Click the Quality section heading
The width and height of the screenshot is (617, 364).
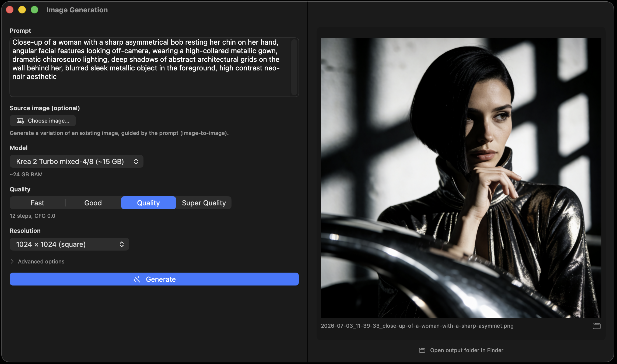pos(20,189)
